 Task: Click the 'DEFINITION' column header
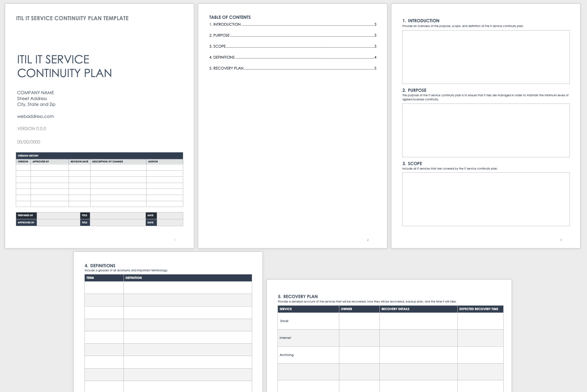188,278
